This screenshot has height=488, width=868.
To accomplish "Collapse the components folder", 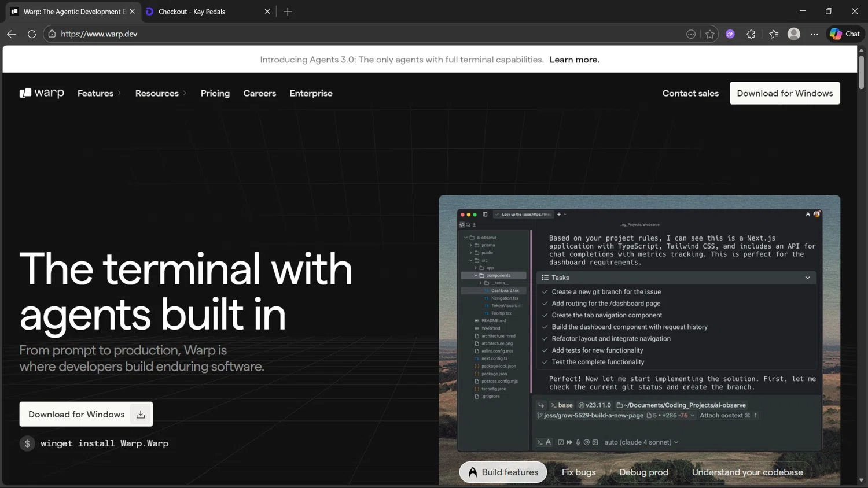I will [x=476, y=275].
